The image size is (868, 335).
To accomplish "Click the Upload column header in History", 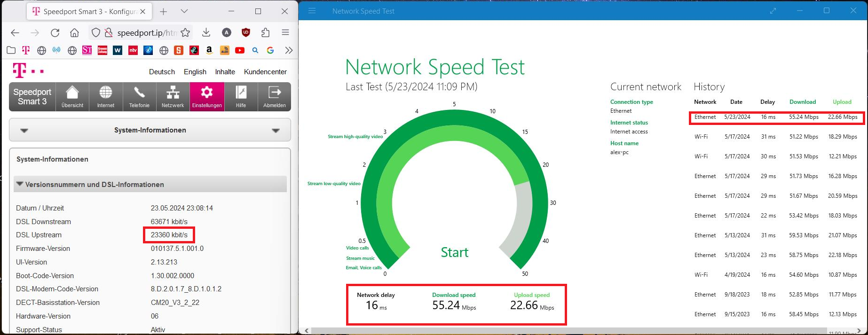I will (842, 102).
